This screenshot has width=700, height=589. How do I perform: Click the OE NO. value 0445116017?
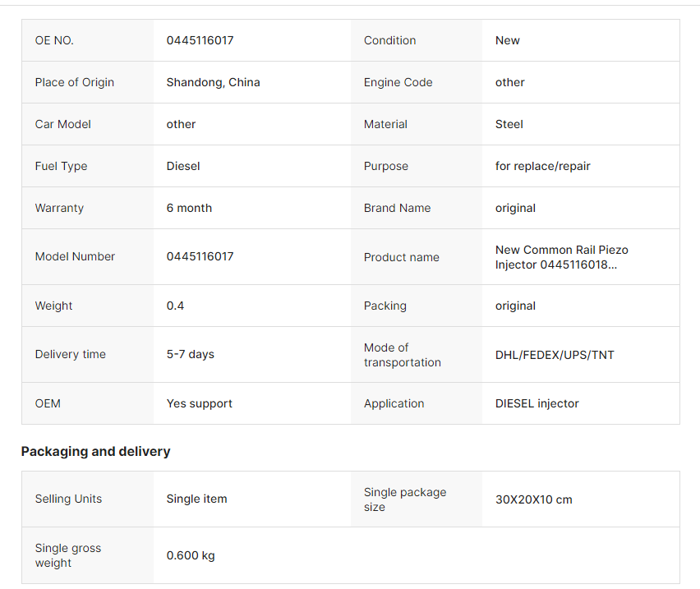click(x=200, y=40)
